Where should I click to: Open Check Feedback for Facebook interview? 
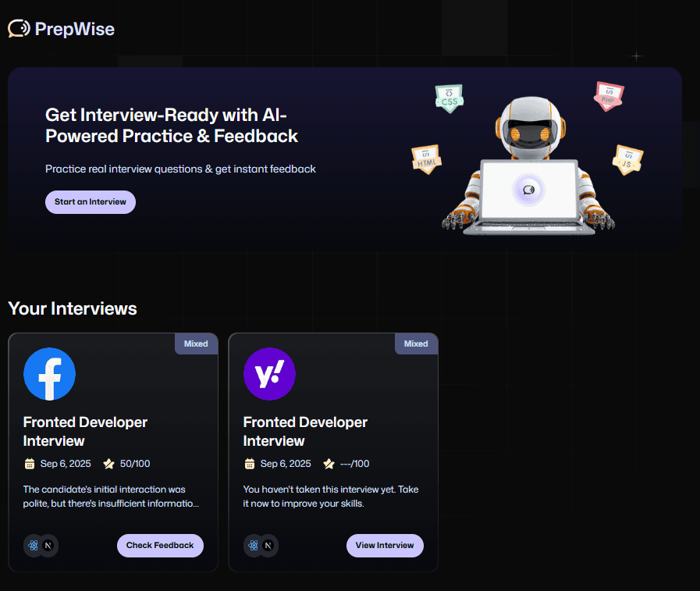[160, 546]
